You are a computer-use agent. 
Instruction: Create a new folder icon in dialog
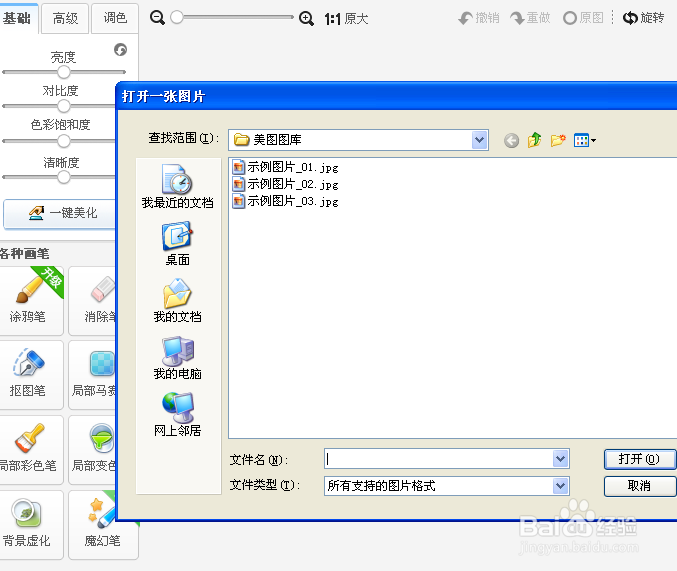pos(558,140)
